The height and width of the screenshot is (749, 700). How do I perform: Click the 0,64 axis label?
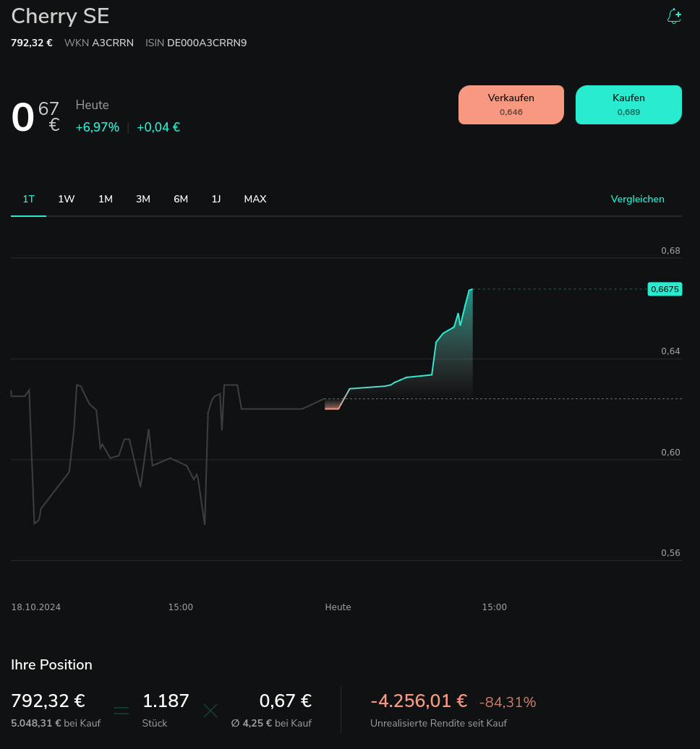click(x=670, y=351)
